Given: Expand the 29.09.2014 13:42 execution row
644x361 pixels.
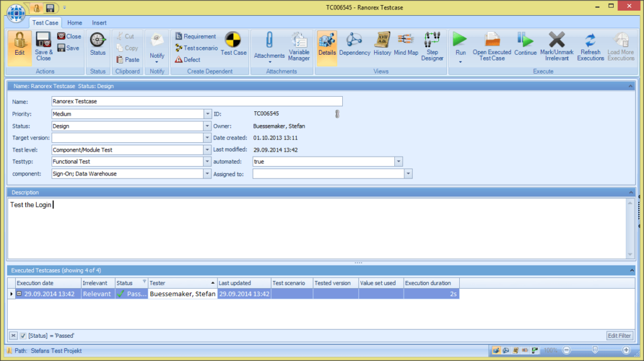Looking at the screenshot, I should [19, 294].
